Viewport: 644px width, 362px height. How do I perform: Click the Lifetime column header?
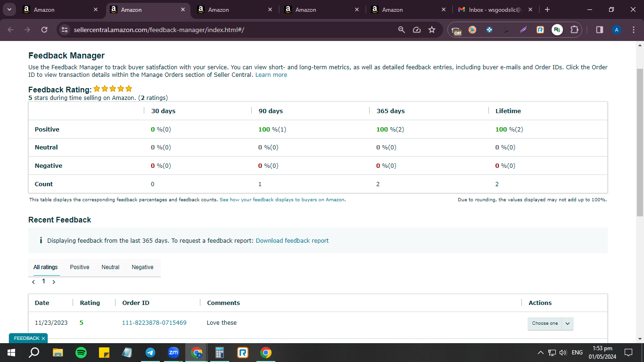click(508, 111)
